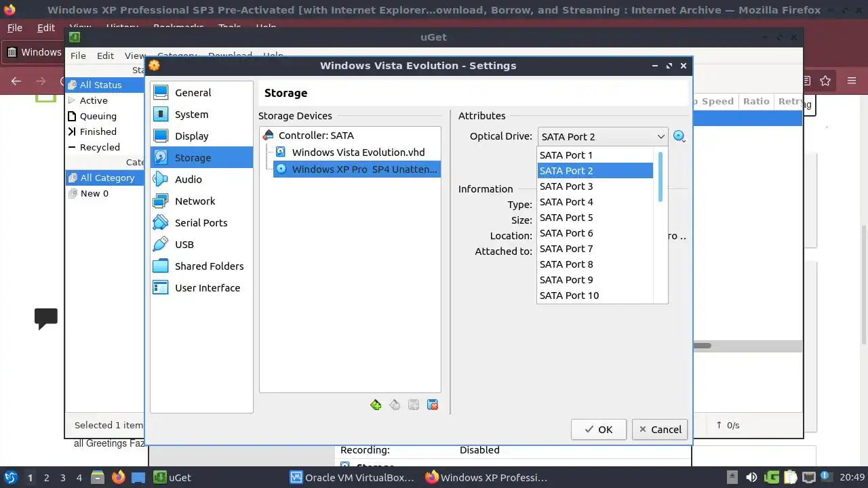The image size is (868, 488).
Task: Open the file manager taskbar launcher
Action: (97, 478)
